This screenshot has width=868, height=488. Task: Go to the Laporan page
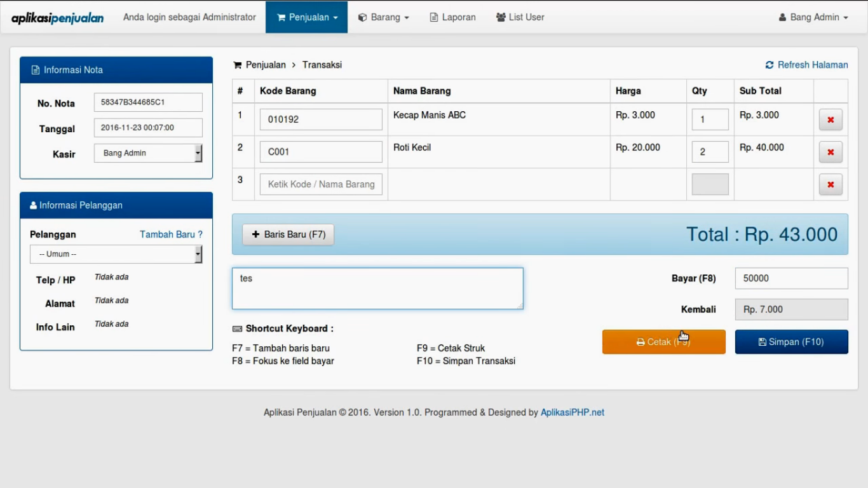coord(452,17)
